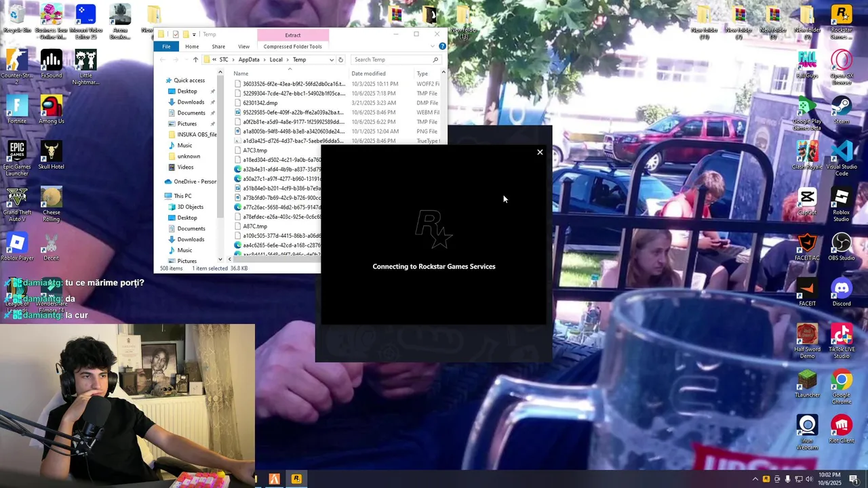The image size is (868, 488).
Task: Refresh the Temp folder view
Action: 340,60
